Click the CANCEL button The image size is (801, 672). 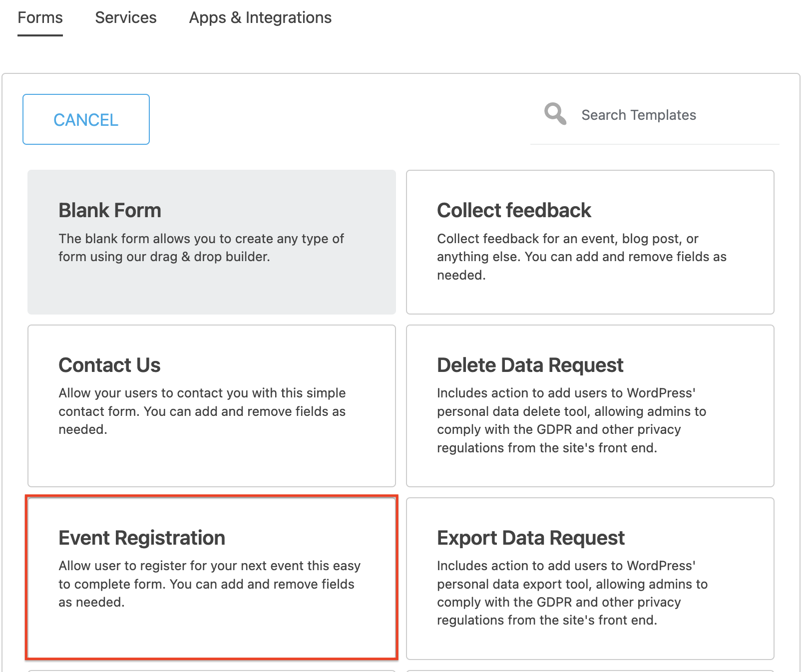tap(85, 119)
